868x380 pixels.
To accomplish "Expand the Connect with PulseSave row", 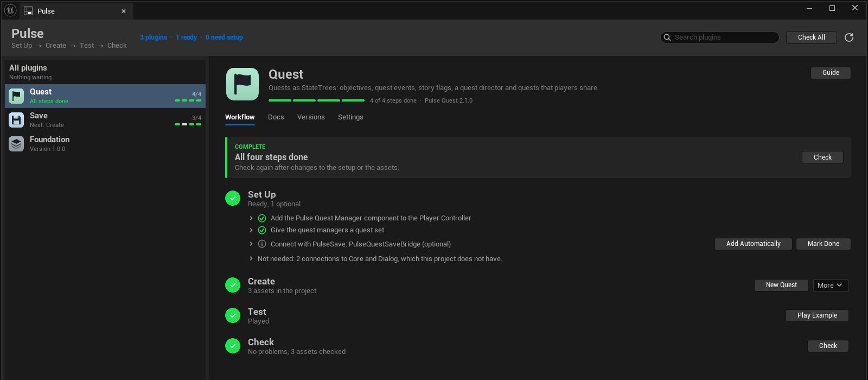I will tap(251, 244).
